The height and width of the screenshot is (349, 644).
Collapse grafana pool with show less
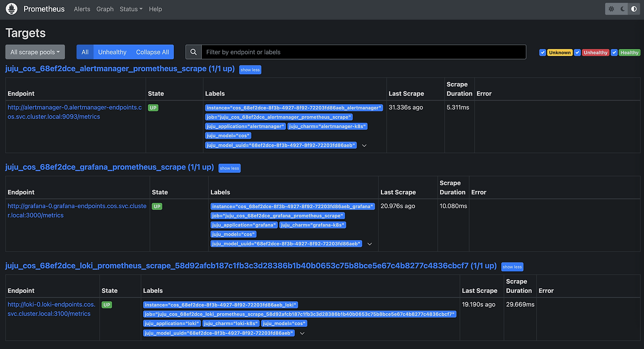[229, 168]
